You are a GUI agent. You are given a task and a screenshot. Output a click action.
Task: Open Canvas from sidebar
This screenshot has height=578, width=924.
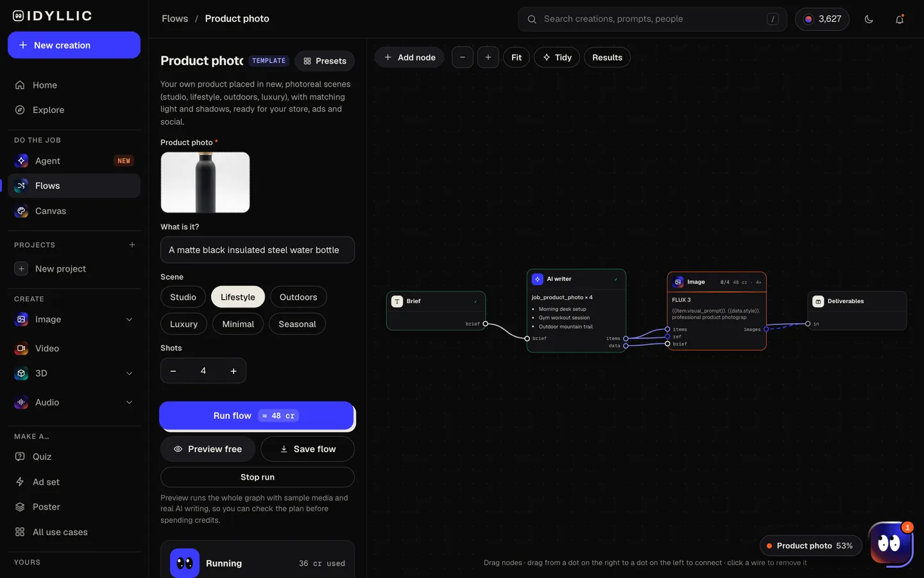pyautogui.click(x=74, y=211)
